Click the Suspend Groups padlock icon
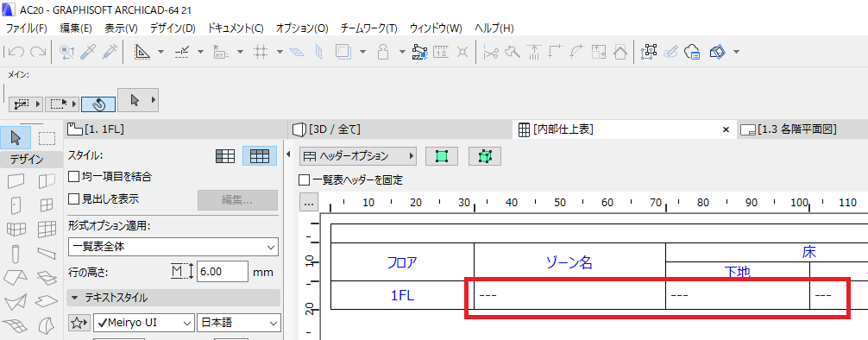The width and height of the screenshot is (868, 340). (x=383, y=52)
